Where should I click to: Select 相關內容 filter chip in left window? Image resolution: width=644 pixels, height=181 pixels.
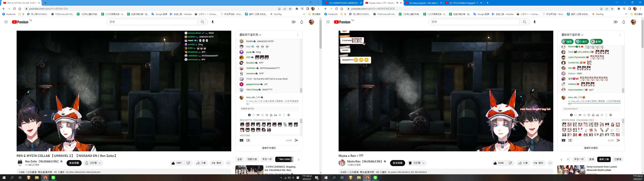pos(252,159)
